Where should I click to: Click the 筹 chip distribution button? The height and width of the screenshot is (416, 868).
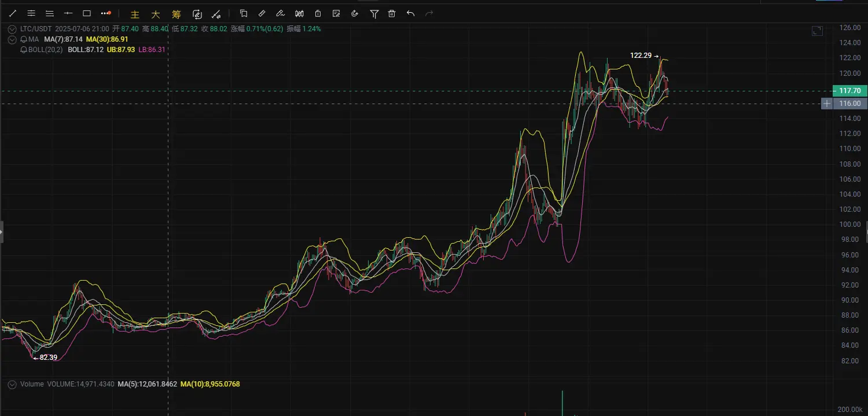(x=176, y=14)
